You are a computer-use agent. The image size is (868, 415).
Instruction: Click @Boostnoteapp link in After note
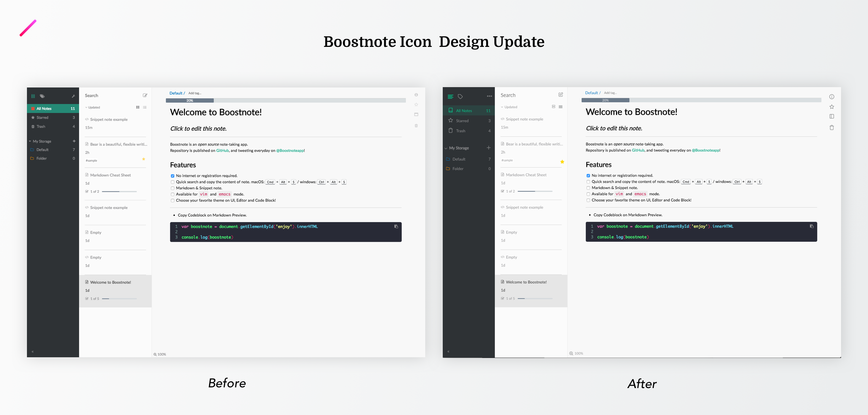pos(705,150)
